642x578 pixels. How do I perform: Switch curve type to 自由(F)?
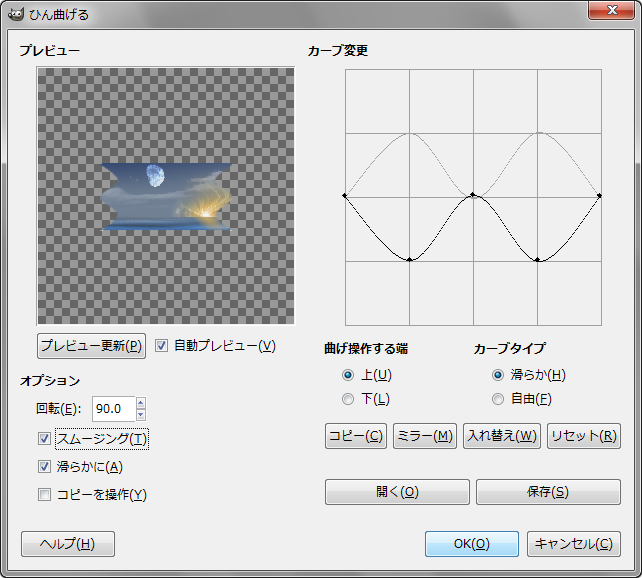tap(498, 399)
